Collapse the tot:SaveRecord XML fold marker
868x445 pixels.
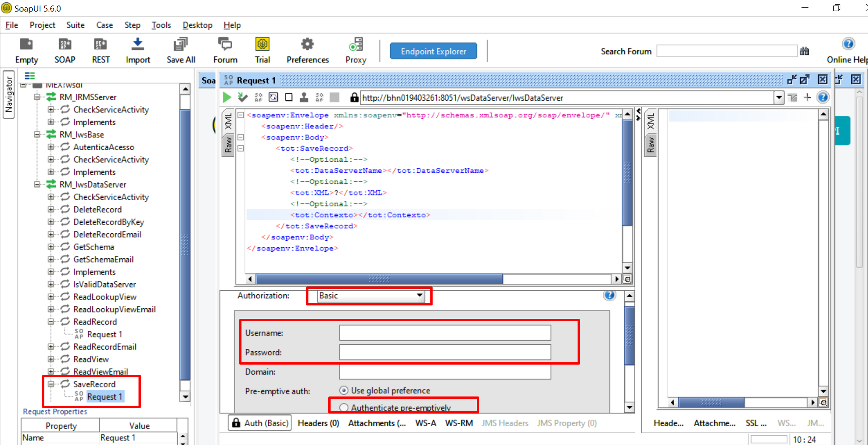click(x=241, y=148)
